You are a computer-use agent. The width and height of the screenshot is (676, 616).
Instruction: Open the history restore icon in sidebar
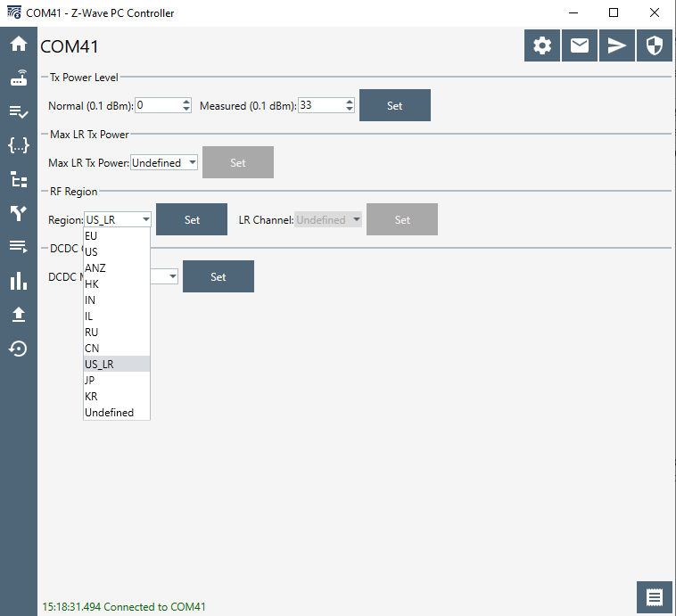tap(18, 349)
